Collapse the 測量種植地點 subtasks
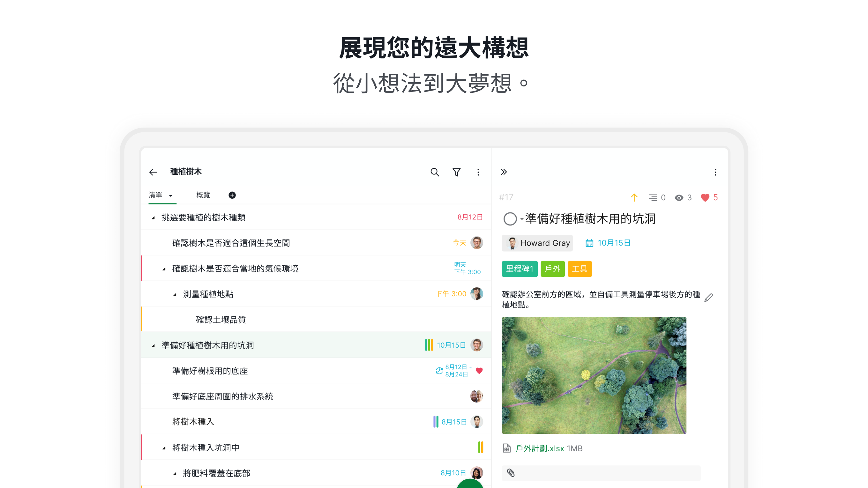This screenshot has height=488, width=868. pos(175,295)
